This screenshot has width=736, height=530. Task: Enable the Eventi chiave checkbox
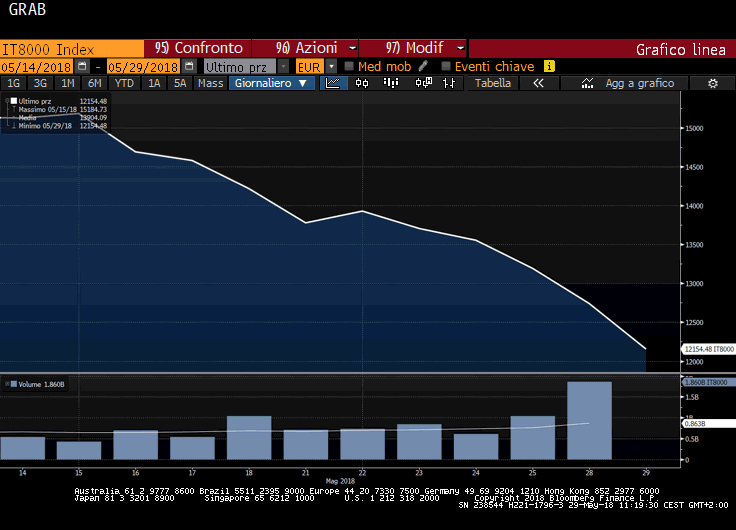[446, 66]
